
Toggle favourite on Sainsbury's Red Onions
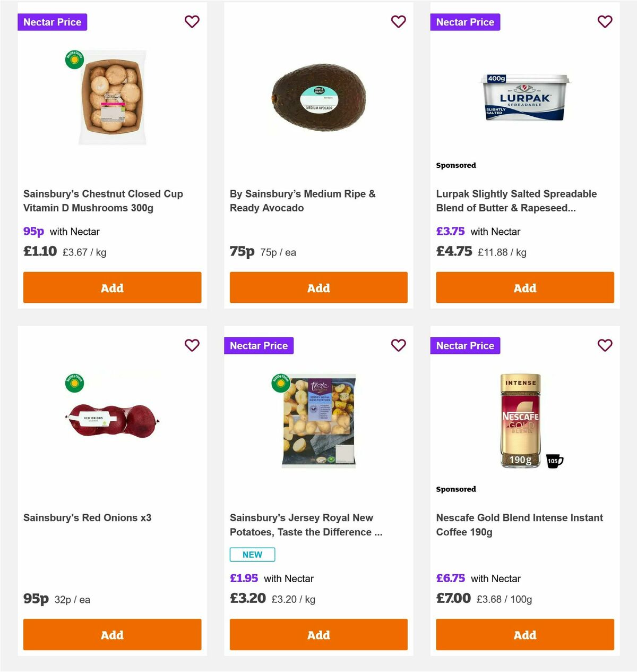pyautogui.click(x=192, y=345)
